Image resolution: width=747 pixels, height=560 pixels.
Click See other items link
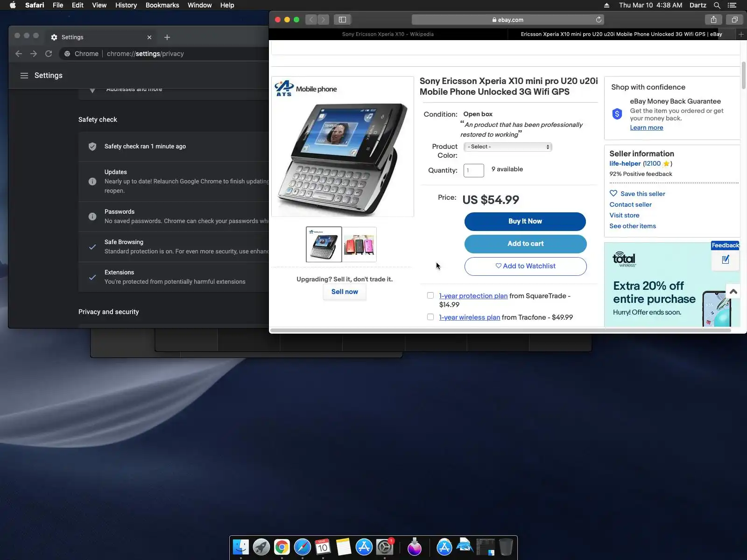pyautogui.click(x=633, y=226)
